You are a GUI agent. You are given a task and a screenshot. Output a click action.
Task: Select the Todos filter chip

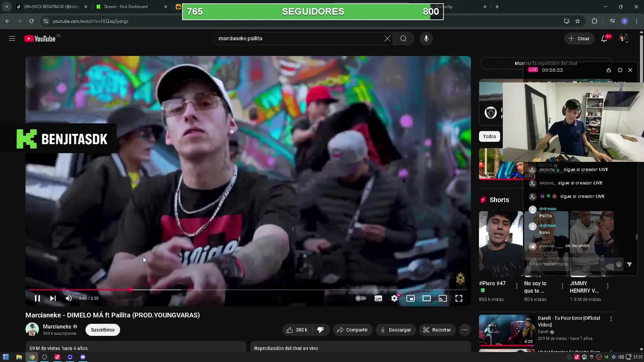click(490, 136)
